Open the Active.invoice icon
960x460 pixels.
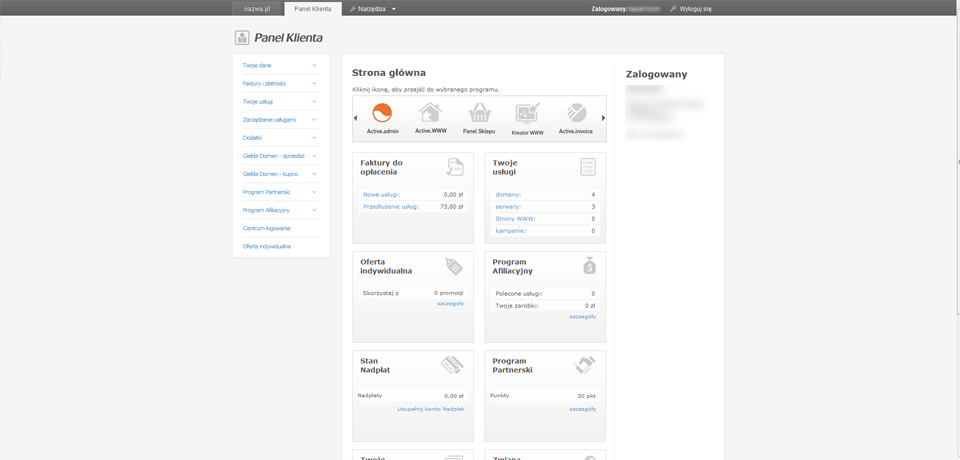click(x=576, y=113)
